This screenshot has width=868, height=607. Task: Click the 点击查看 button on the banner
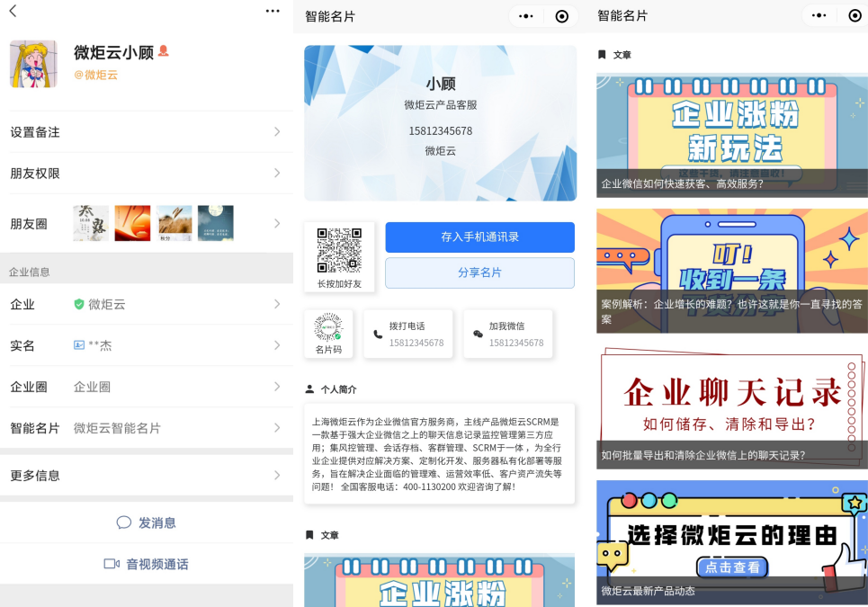click(x=732, y=567)
